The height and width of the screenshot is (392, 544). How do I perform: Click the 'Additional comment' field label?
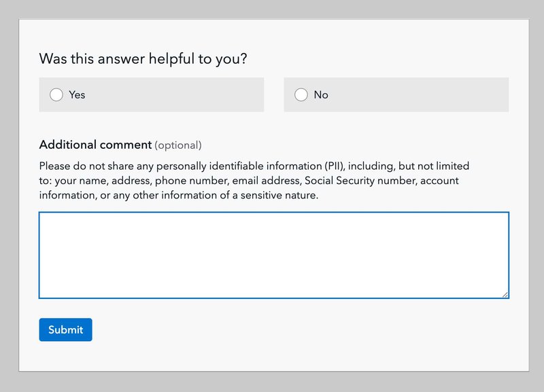(x=95, y=145)
